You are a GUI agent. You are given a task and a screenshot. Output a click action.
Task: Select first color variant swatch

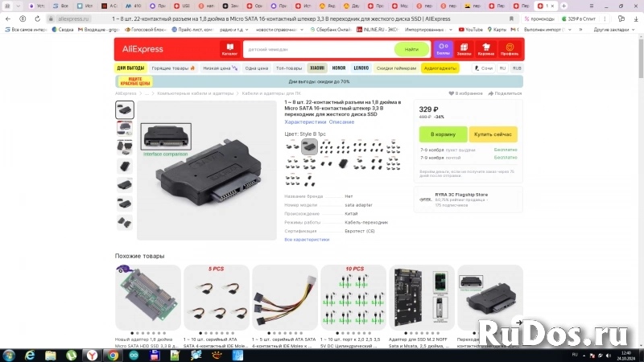click(292, 146)
